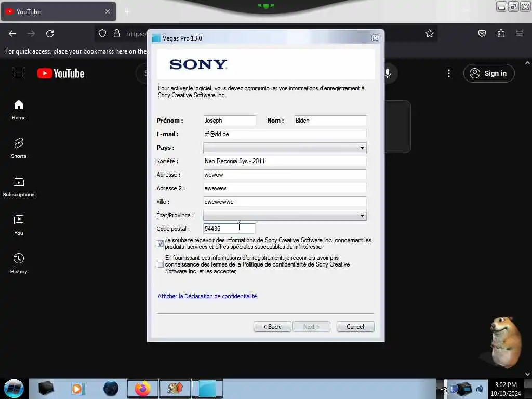Click the YouTube Sign in button
This screenshot has height=399, width=532.
click(489, 73)
